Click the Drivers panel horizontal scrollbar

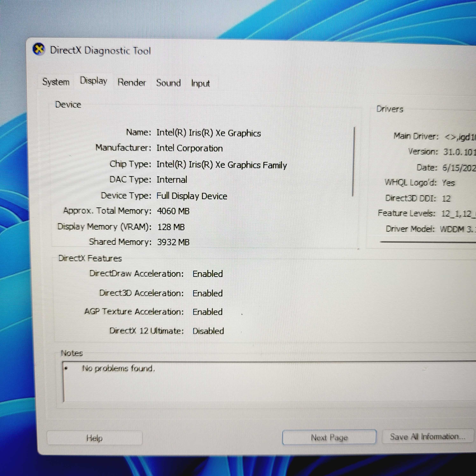[x=428, y=242]
